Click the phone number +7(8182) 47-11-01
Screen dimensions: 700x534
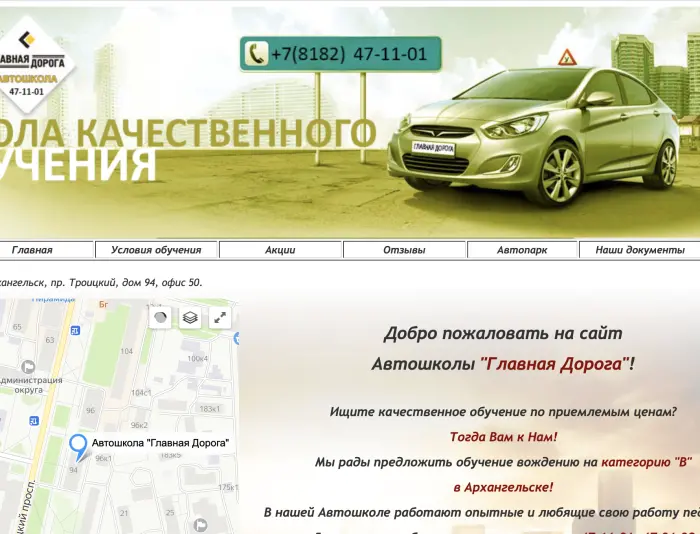click(349, 54)
